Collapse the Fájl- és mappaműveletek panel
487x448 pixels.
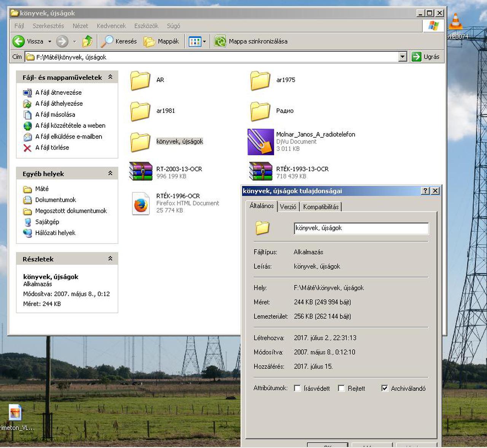click(x=110, y=77)
